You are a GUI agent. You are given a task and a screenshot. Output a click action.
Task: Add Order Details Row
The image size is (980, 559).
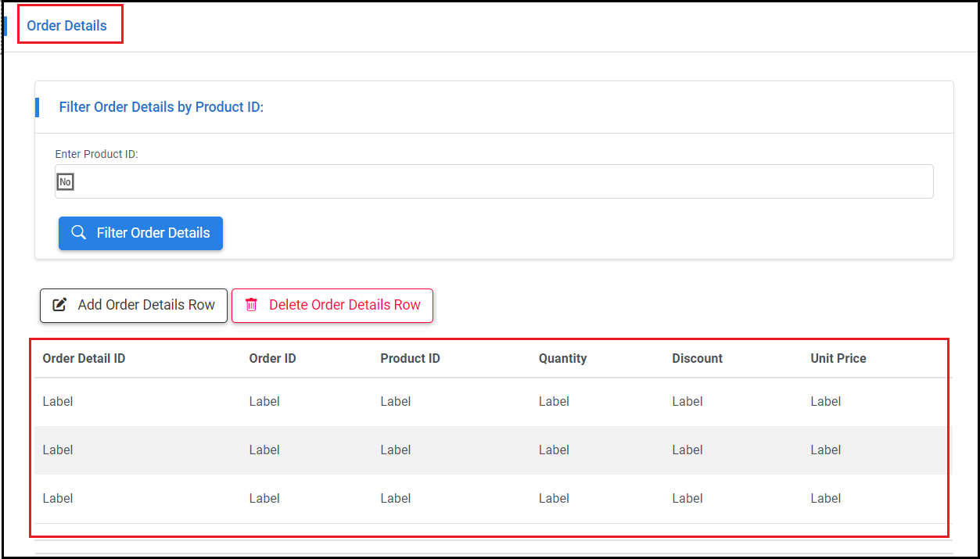[x=134, y=305]
